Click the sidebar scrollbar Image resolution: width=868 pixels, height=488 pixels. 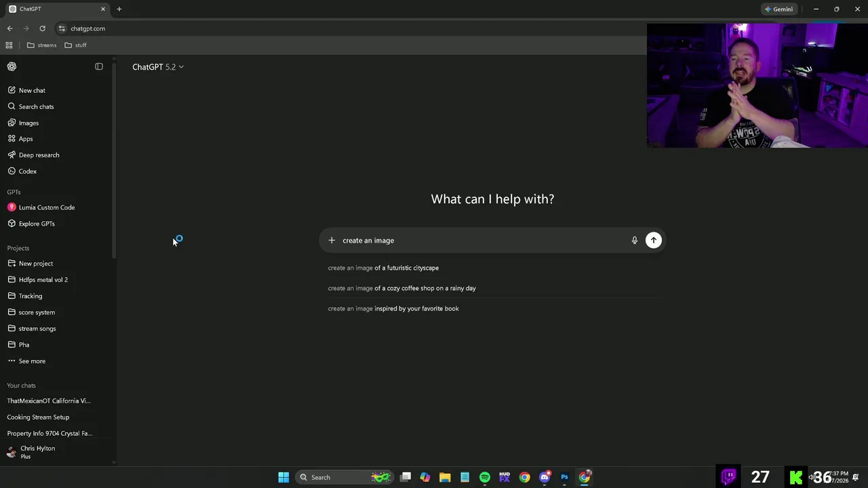[x=114, y=161]
